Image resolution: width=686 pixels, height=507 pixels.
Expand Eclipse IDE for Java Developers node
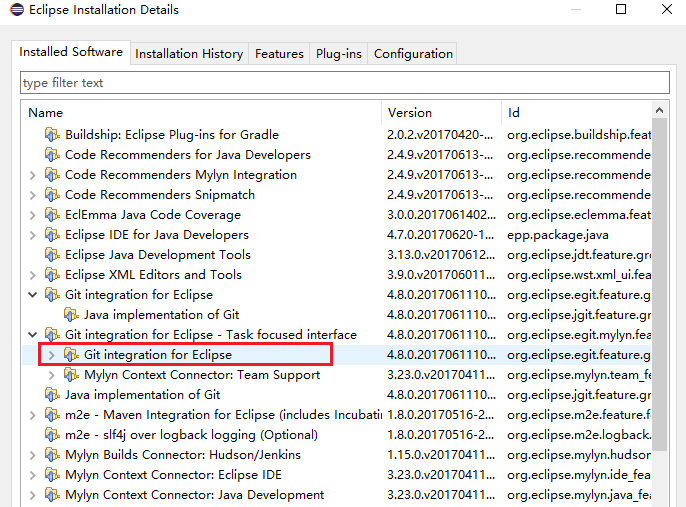click(32, 235)
